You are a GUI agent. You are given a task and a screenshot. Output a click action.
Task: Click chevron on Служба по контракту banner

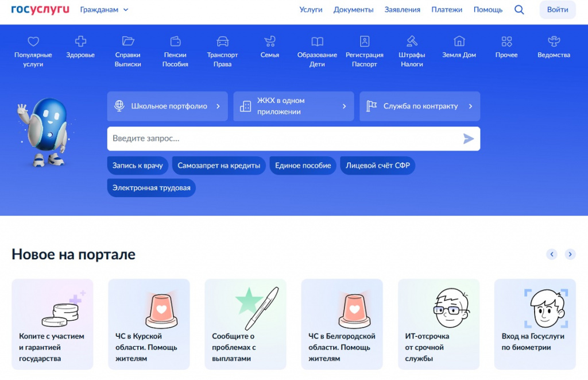point(471,106)
